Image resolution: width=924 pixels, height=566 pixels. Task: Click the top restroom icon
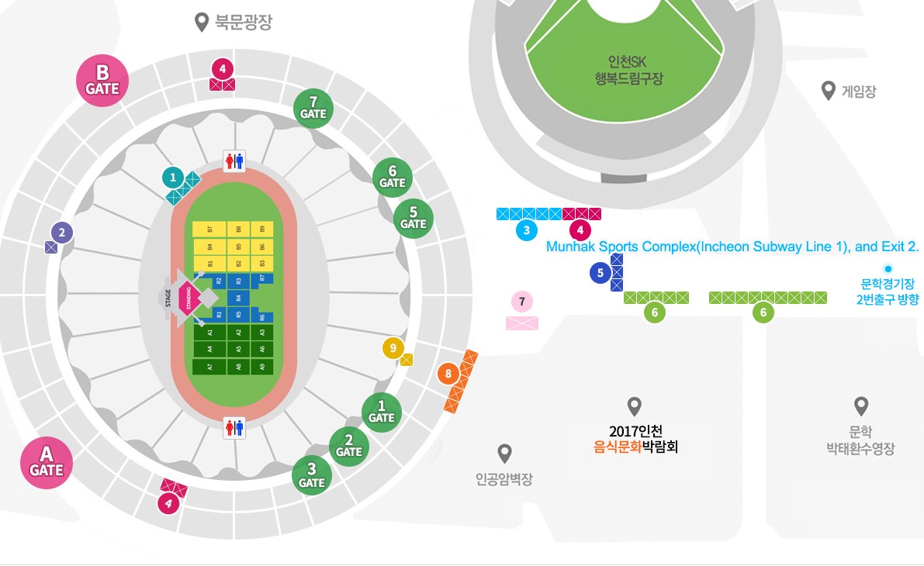(x=234, y=161)
